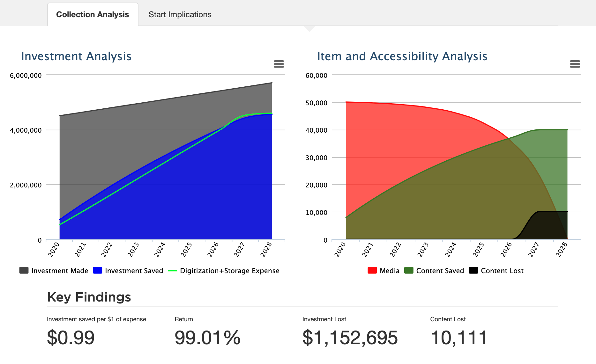This screenshot has height=364, width=596.
Task: Click the black Content Lost color swatch
Action: [x=473, y=270]
